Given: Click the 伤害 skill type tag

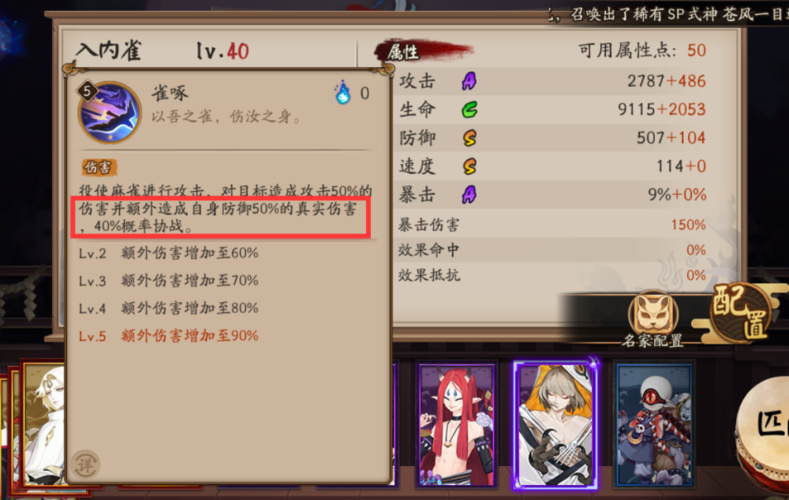Looking at the screenshot, I should coord(99,168).
